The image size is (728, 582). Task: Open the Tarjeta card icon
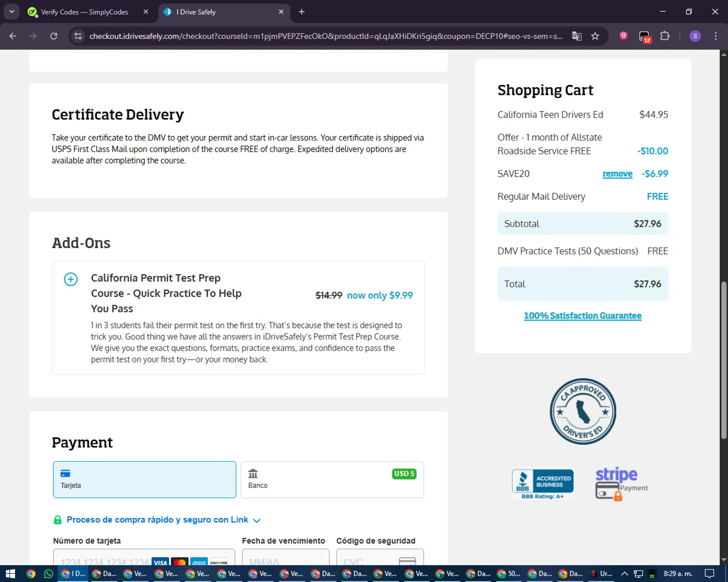[x=65, y=473]
